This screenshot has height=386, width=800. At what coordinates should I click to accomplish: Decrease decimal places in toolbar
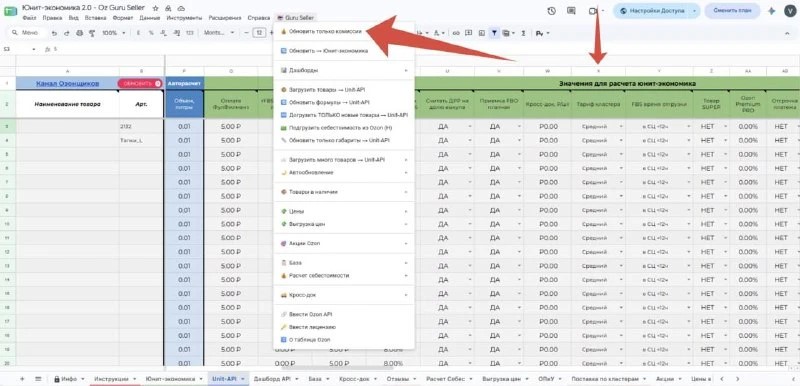click(x=164, y=33)
